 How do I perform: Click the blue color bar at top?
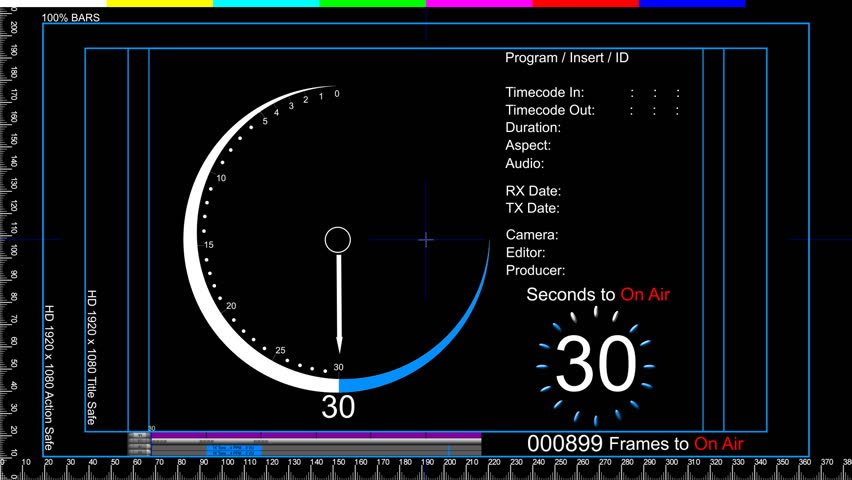692,3
